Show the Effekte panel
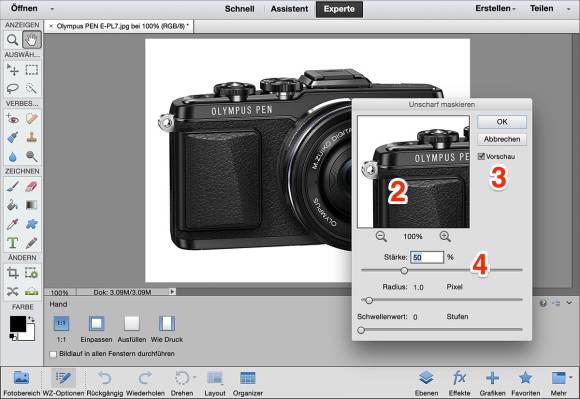Viewport: 580px width, 399px height. [x=459, y=383]
